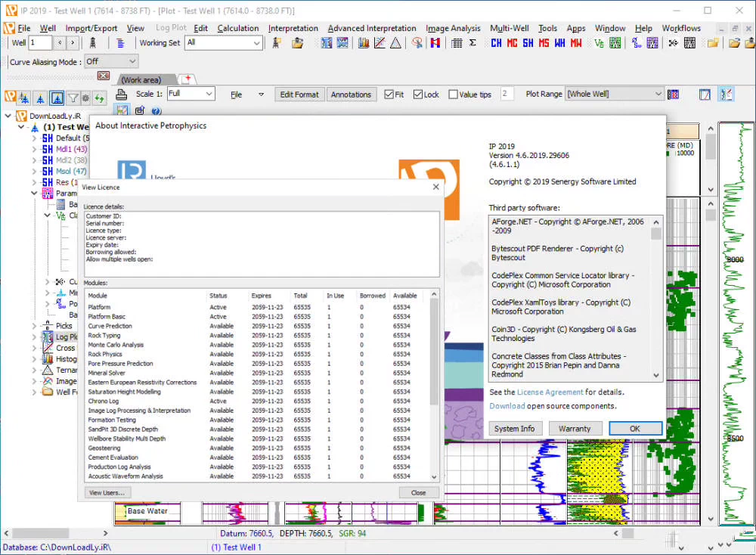The width and height of the screenshot is (756, 555).
Task: Click the blue WH toolbar icon
Action: 559,43
